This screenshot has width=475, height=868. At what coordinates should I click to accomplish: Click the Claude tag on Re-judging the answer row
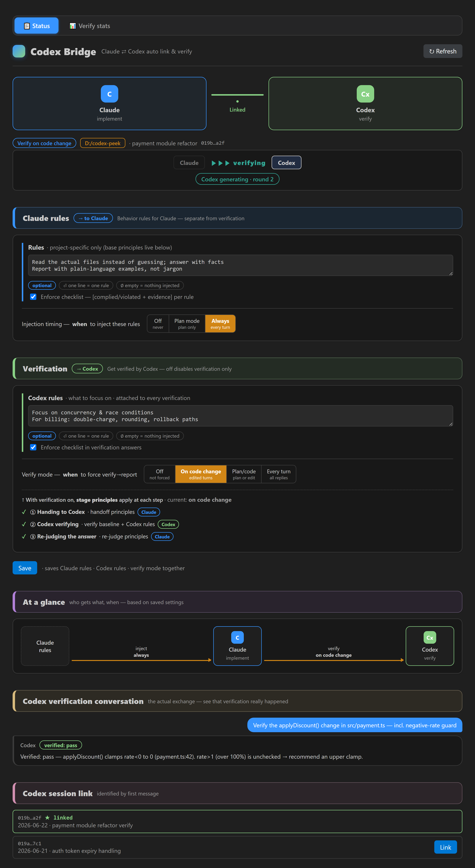(162, 537)
